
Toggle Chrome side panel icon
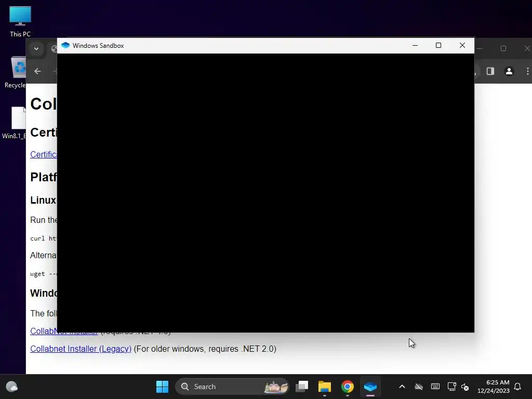[x=490, y=71]
